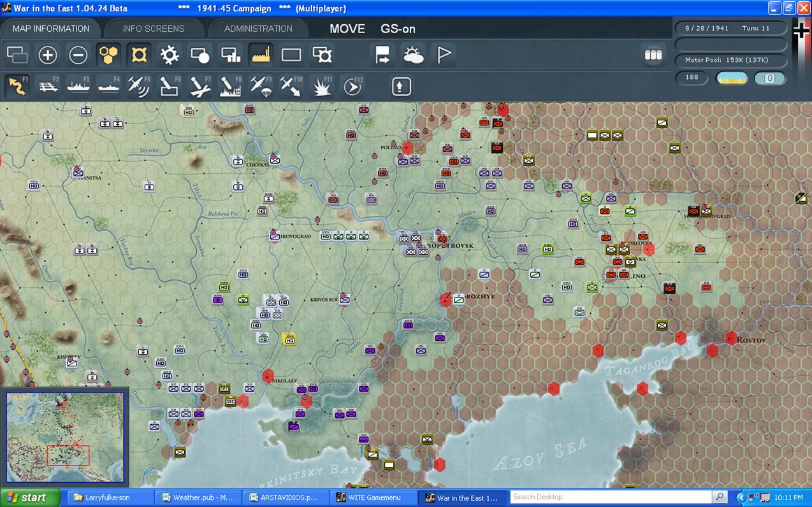Open WITE Gamemenu in the taskbar

pyautogui.click(x=374, y=497)
